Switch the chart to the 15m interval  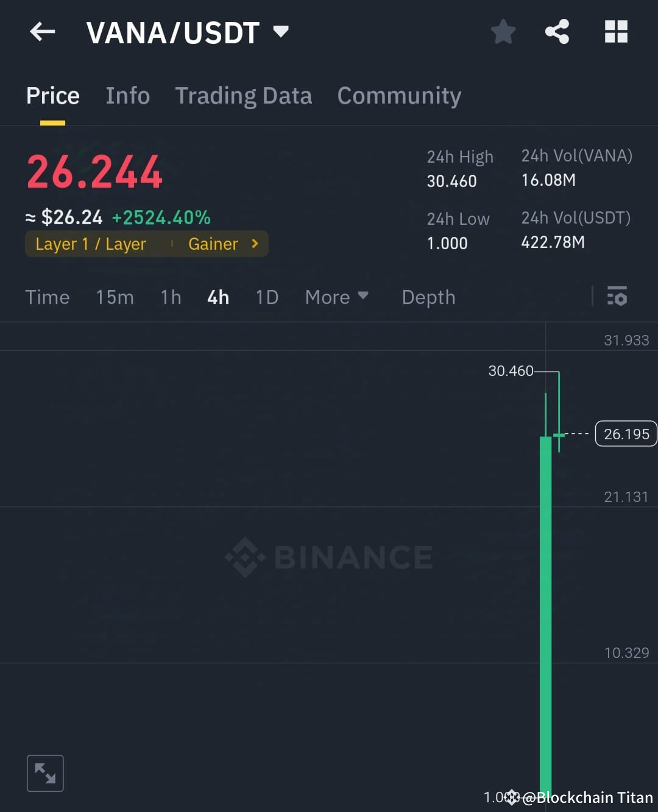[115, 297]
